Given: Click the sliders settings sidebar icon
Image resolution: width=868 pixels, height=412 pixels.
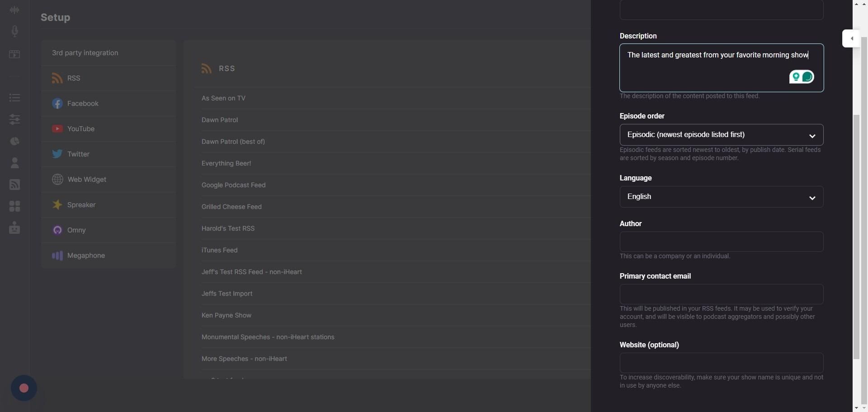Looking at the screenshot, I should click(x=14, y=119).
